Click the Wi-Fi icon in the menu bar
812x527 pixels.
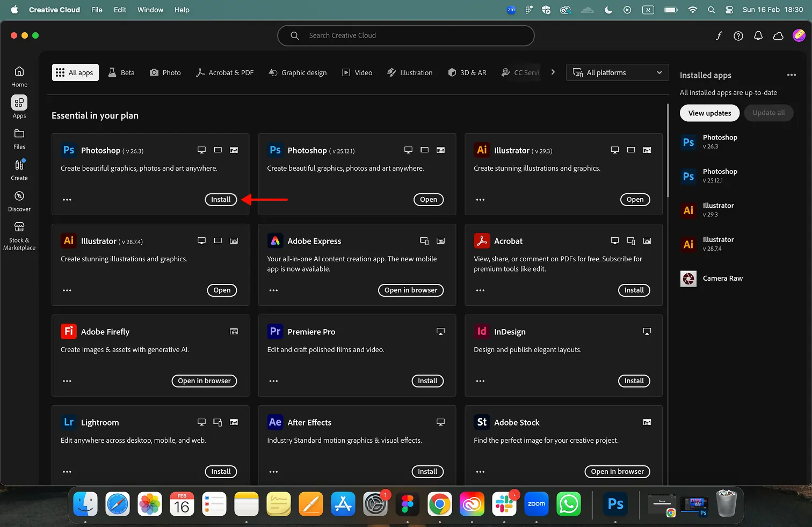693,10
